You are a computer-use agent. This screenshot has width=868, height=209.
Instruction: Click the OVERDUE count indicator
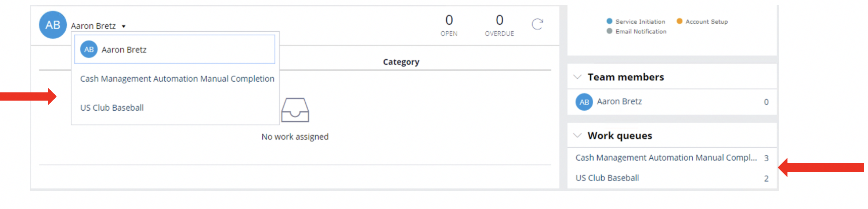point(499,25)
